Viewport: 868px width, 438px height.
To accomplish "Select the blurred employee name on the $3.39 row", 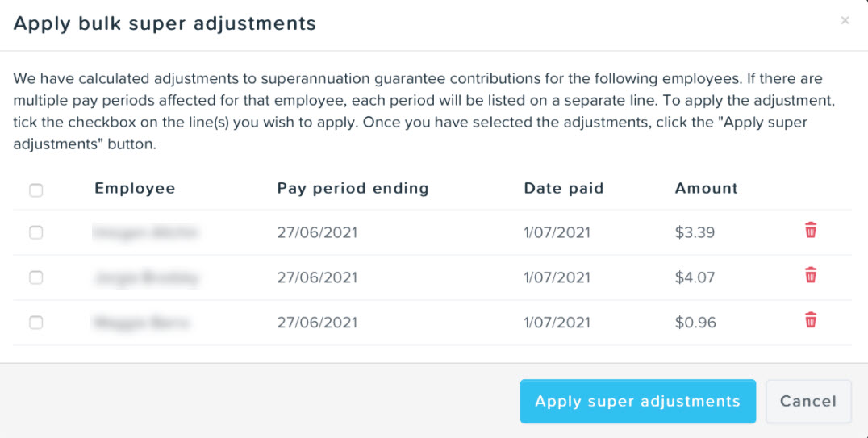I will [145, 232].
